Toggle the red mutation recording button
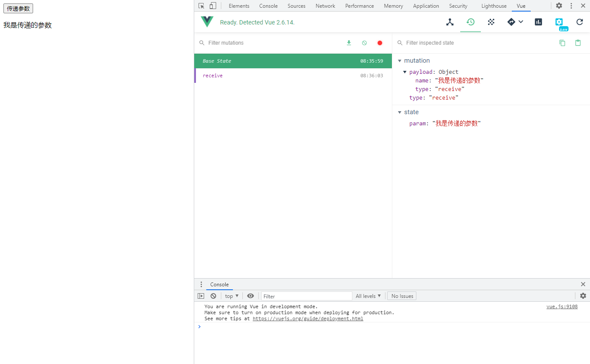This screenshot has width=590, height=364. pos(380,43)
